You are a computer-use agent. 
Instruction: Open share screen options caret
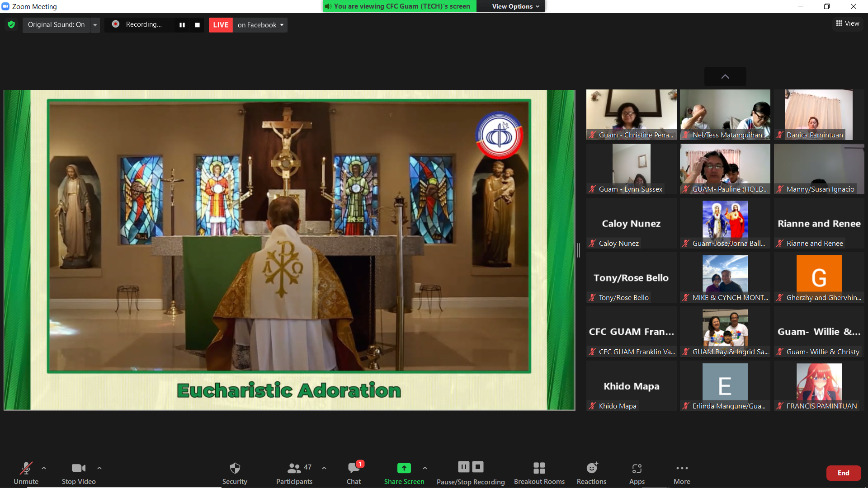click(x=425, y=468)
